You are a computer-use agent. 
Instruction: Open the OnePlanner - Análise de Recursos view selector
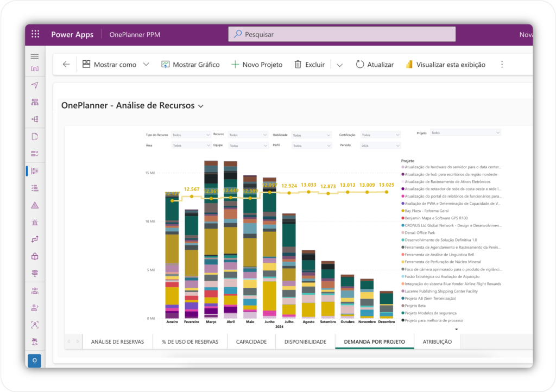click(132, 106)
